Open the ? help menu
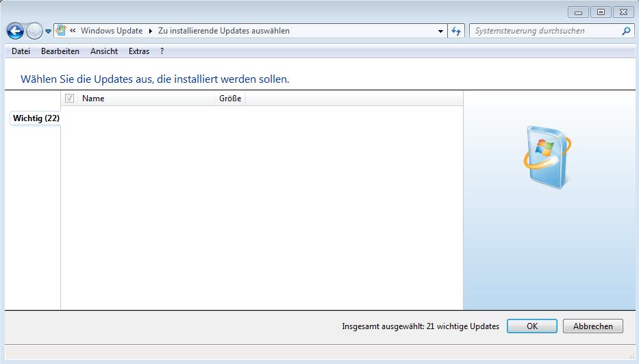 (x=162, y=51)
